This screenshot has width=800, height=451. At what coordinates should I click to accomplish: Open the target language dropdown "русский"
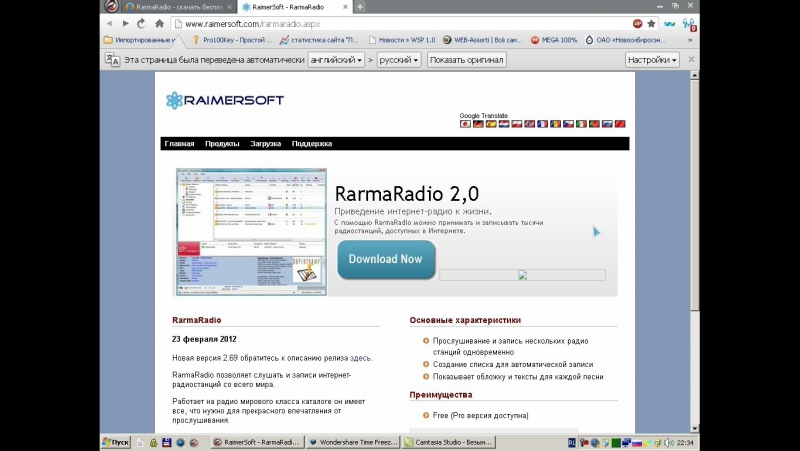[399, 60]
